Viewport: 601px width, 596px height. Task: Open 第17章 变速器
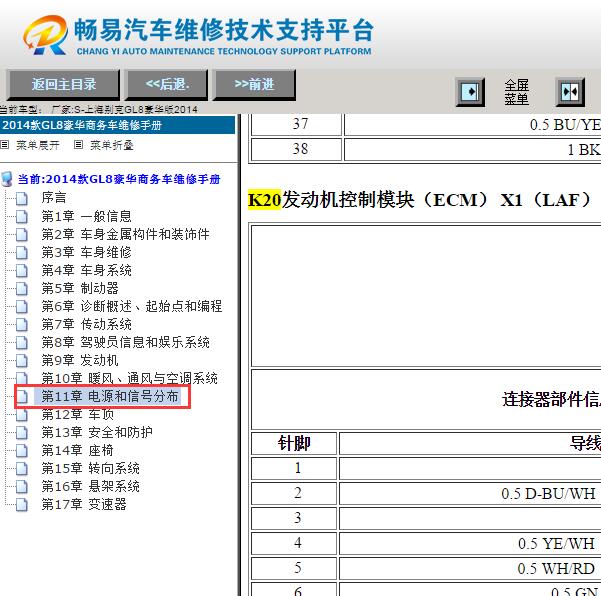[x=84, y=504]
